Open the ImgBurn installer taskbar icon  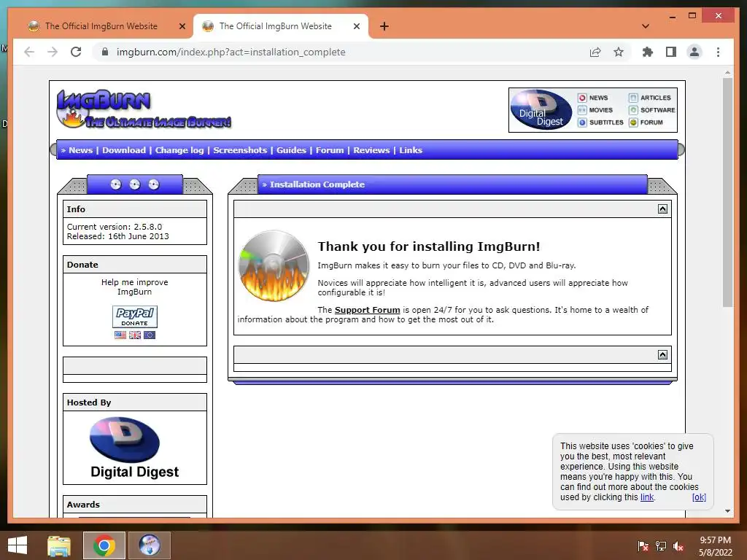[149, 545]
